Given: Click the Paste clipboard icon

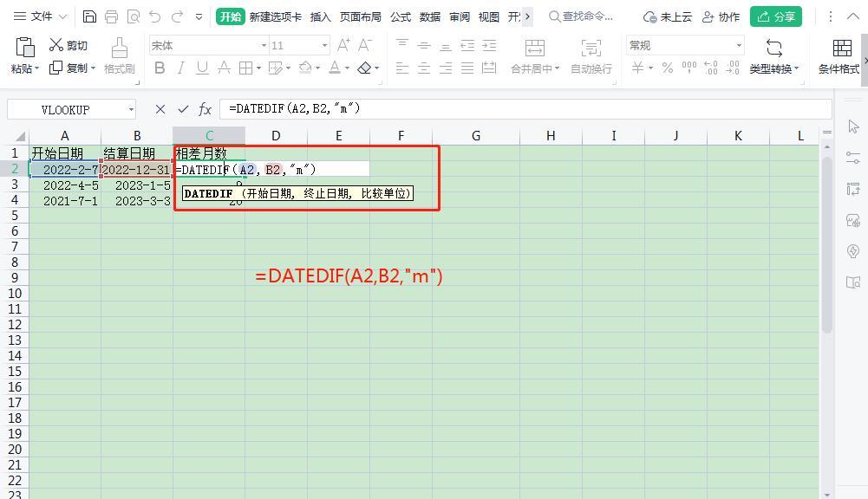Looking at the screenshot, I should 25,48.
